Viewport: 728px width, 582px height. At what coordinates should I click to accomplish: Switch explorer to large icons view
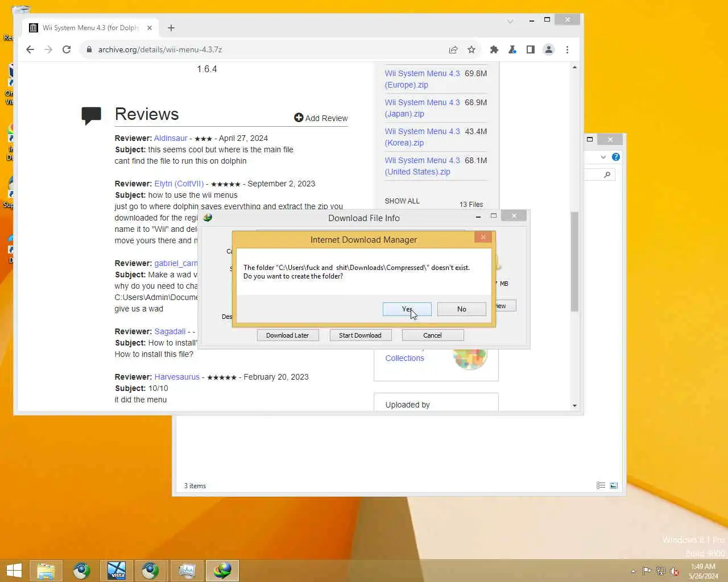click(x=614, y=485)
